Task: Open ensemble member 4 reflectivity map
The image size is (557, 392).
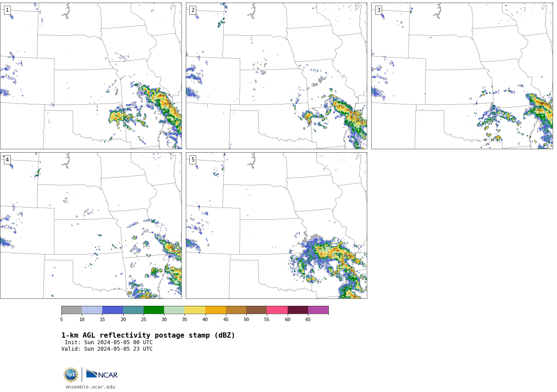Action: click(x=91, y=225)
